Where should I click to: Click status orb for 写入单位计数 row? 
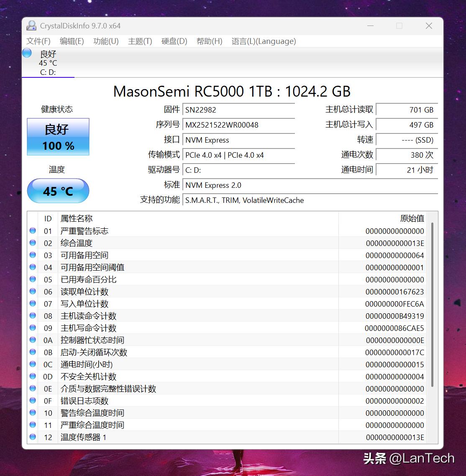[33, 304]
